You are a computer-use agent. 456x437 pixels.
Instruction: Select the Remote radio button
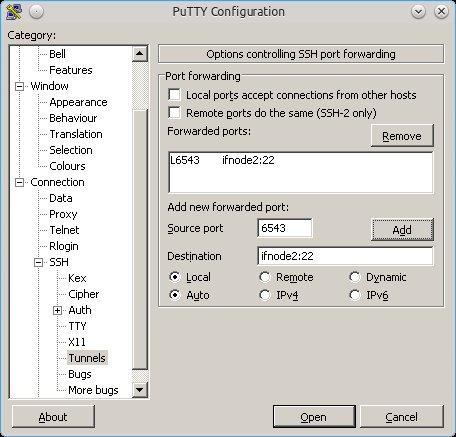point(265,277)
